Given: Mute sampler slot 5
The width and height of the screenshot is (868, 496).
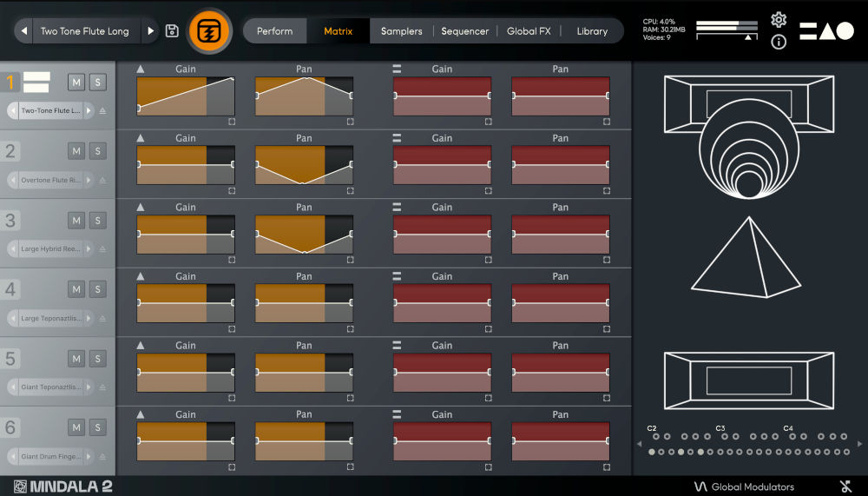Looking at the screenshot, I should click(x=76, y=359).
